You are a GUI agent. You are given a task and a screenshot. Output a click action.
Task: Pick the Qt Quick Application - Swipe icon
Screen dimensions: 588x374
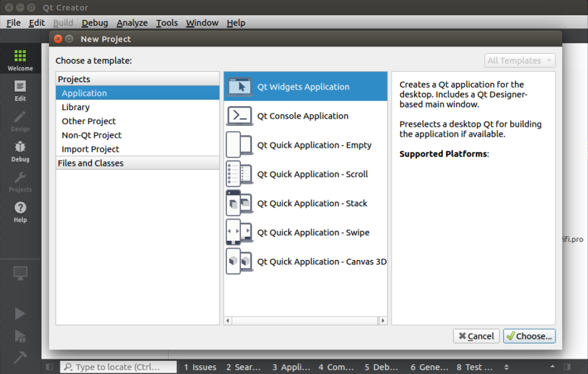pos(239,233)
